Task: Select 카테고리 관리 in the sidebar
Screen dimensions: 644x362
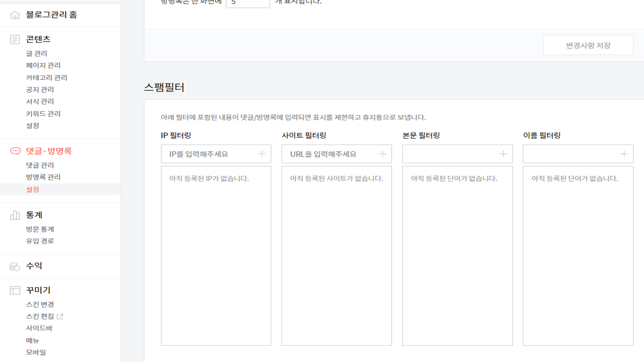Action: pyautogui.click(x=46, y=78)
